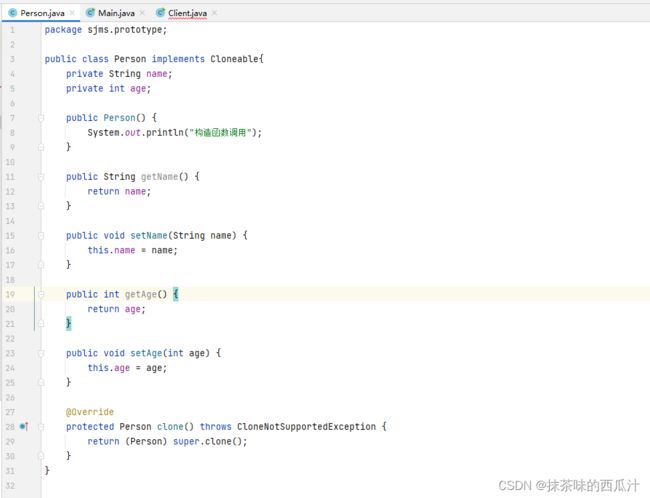Click 'CloneNotSupportedException' in clone signature

[x=306, y=427]
